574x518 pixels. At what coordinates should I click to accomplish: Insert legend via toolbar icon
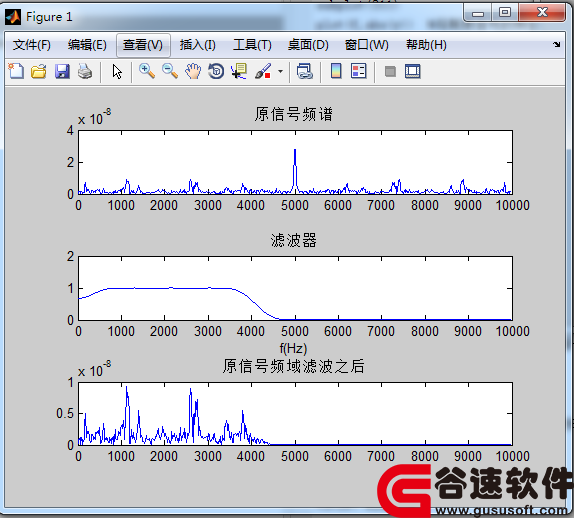click(358, 71)
